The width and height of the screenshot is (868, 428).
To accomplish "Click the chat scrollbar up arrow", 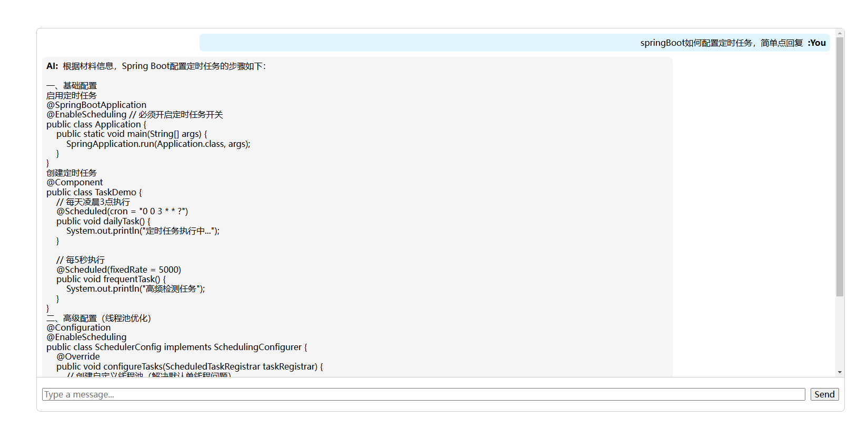I will coord(840,33).
